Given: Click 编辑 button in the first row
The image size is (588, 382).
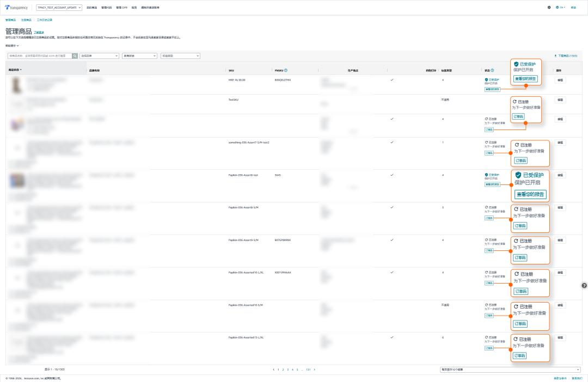Looking at the screenshot, I should coord(560,80).
